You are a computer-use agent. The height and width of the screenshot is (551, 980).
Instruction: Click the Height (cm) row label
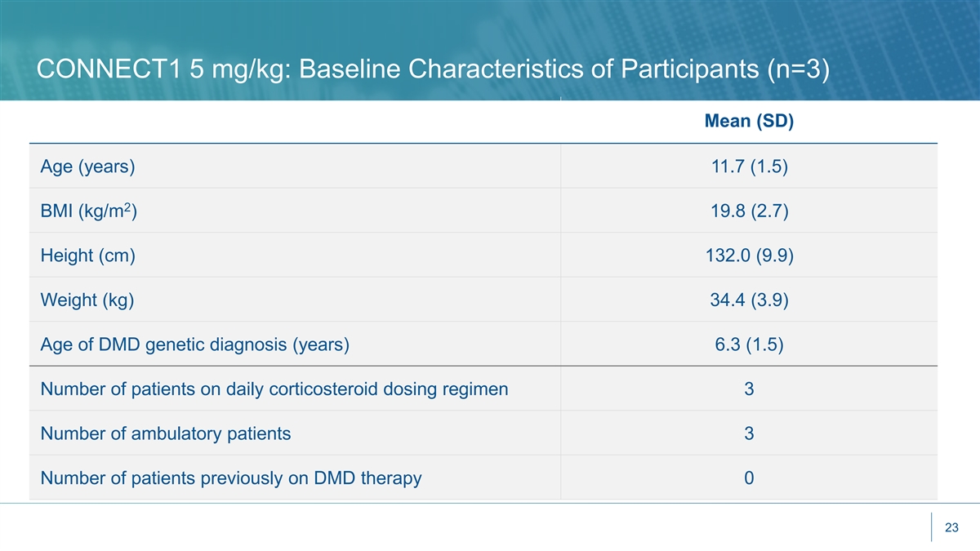(x=87, y=256)
